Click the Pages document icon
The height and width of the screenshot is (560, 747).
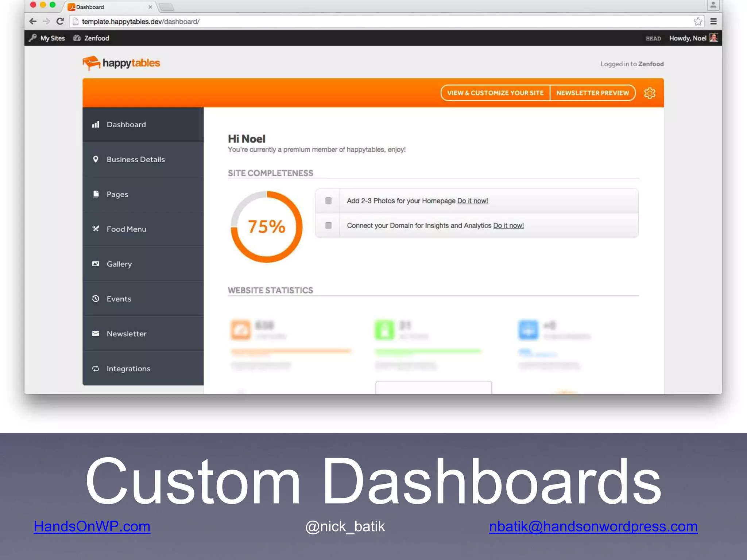point(96,194)
